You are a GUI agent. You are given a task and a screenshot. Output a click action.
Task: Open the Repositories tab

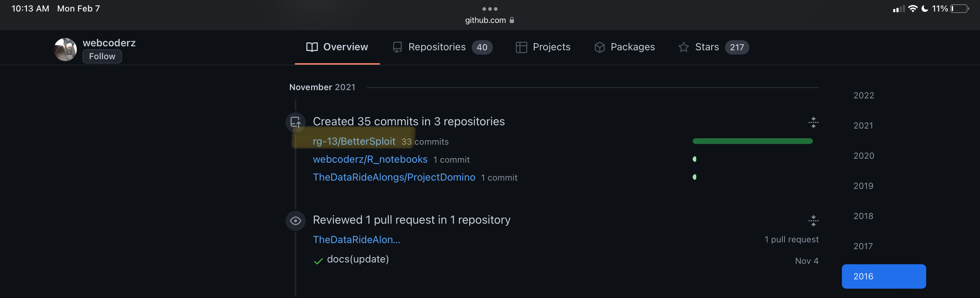[x=442, y=47]
